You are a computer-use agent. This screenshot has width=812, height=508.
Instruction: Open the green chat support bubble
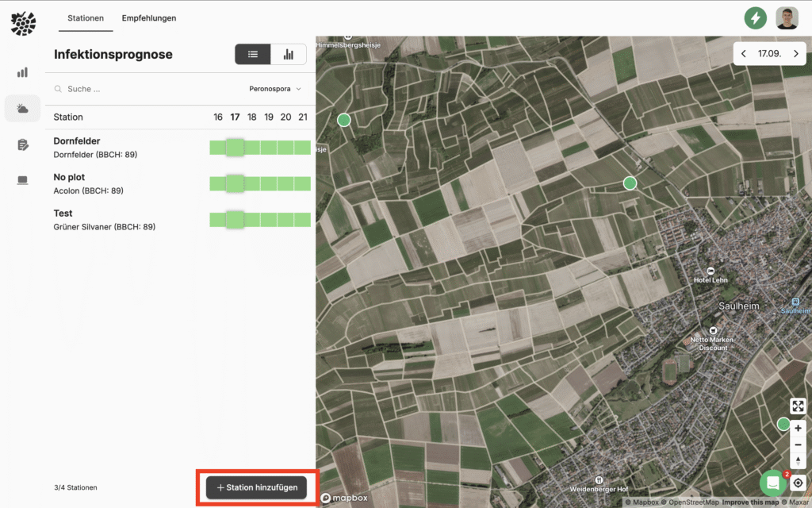(x=772, y=483)
